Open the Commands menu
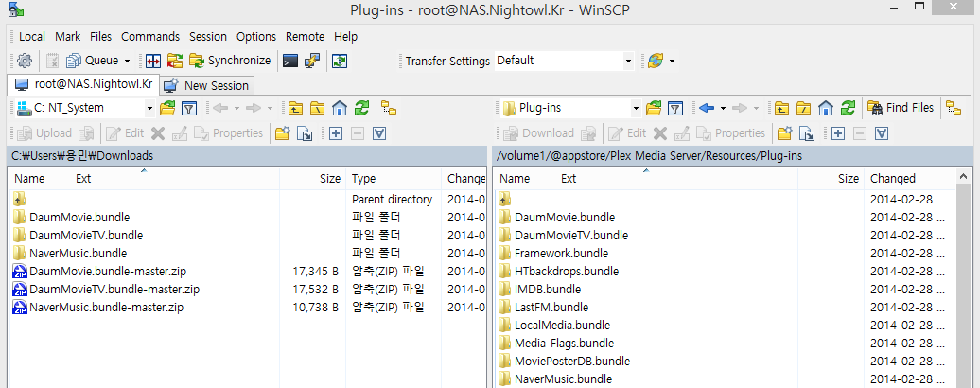 (150, 37)
